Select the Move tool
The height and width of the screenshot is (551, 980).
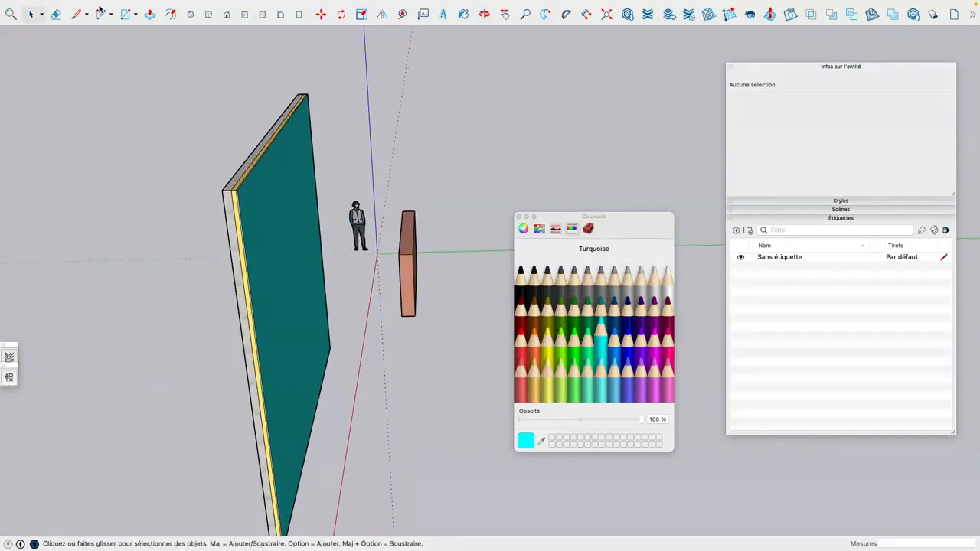pyautogui.click(x=321, y=14)
